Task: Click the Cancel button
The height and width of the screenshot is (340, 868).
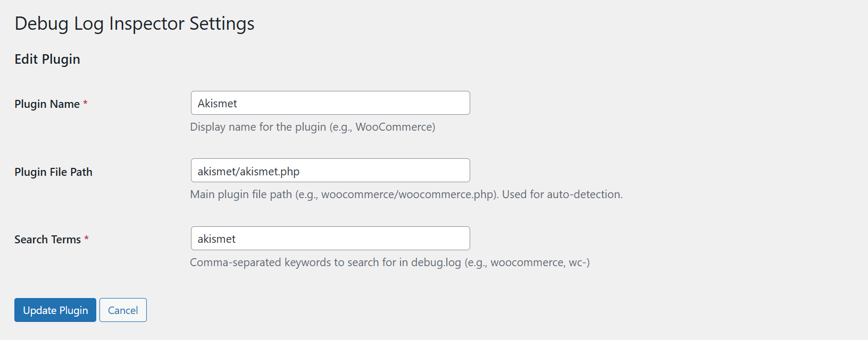Action: (123, 310)
